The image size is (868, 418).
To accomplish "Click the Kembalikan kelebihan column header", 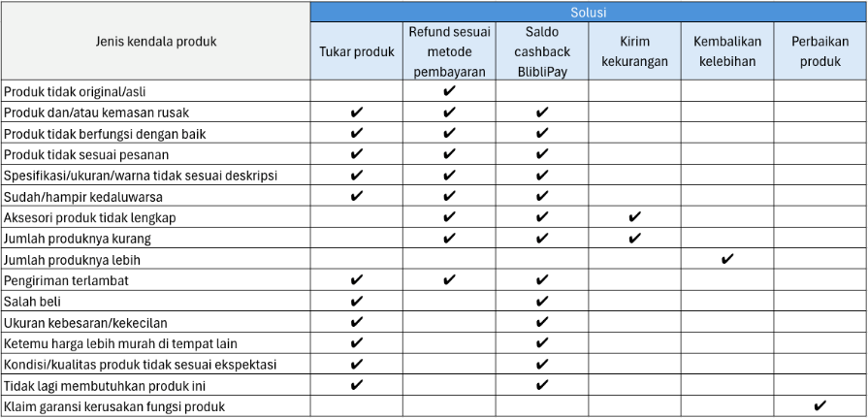I will click(x=726, y=52).
